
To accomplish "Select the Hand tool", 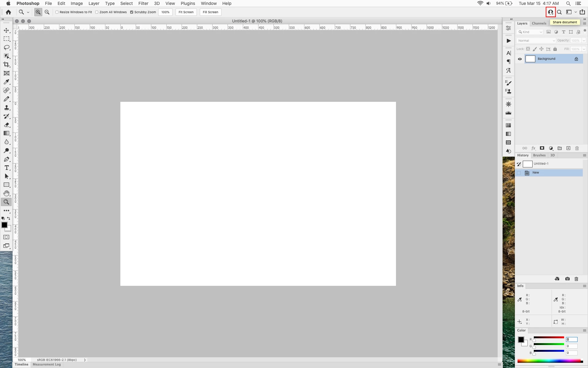I will 6,194.
